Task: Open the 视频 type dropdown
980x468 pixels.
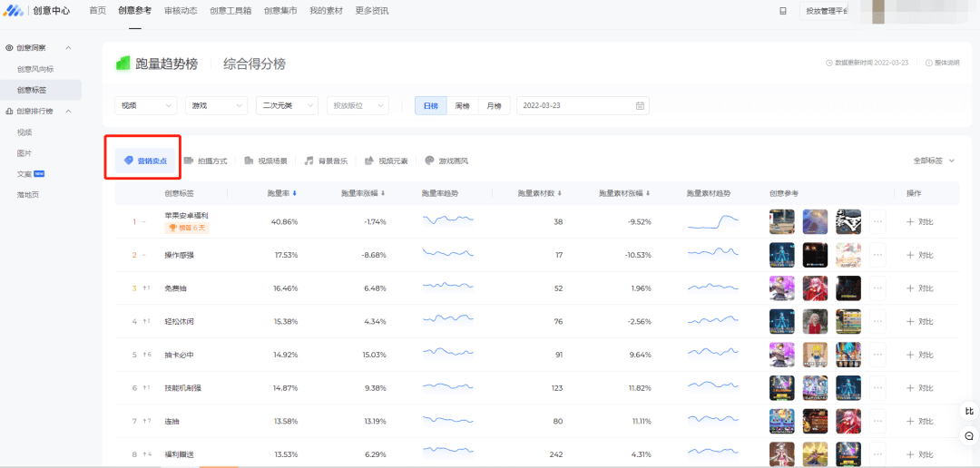Action: (146, 105)
